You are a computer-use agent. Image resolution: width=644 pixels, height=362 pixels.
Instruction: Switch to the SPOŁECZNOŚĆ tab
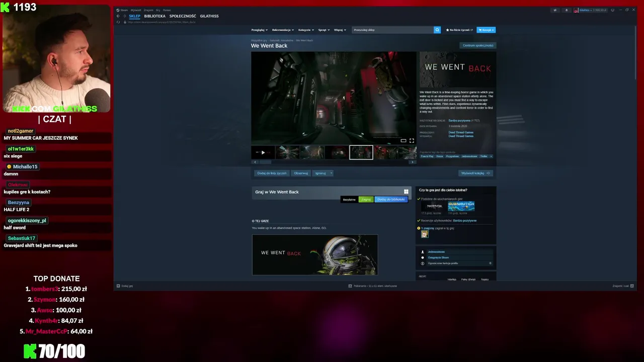coord(183,16)
